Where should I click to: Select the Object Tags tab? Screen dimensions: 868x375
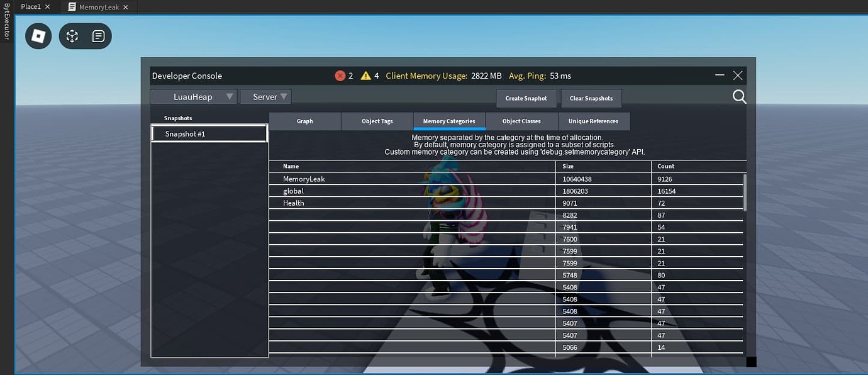(377, 121)
